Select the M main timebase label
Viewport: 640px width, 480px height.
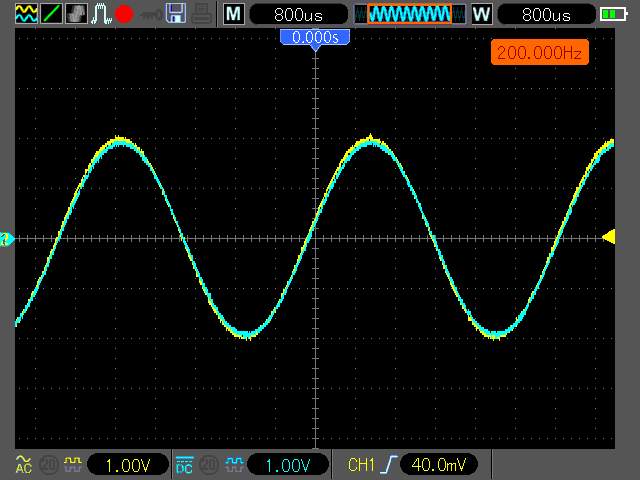click(233, 14)
